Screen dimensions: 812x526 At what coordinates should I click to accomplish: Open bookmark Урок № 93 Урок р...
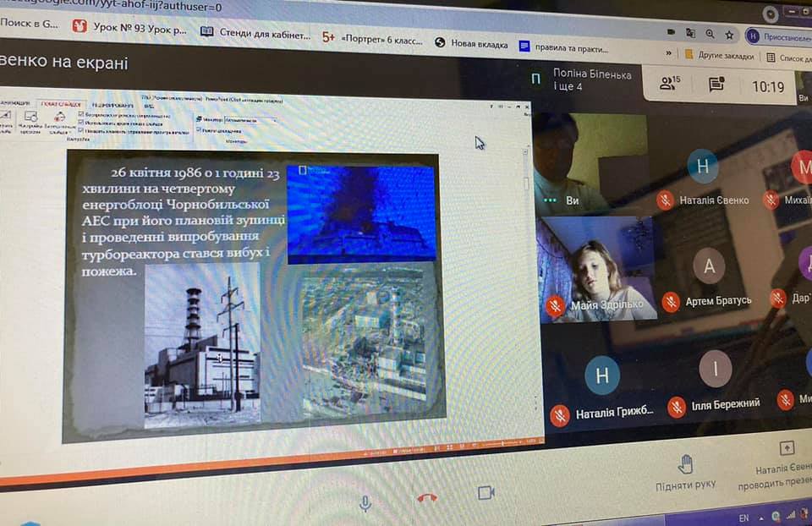(129, 27)
